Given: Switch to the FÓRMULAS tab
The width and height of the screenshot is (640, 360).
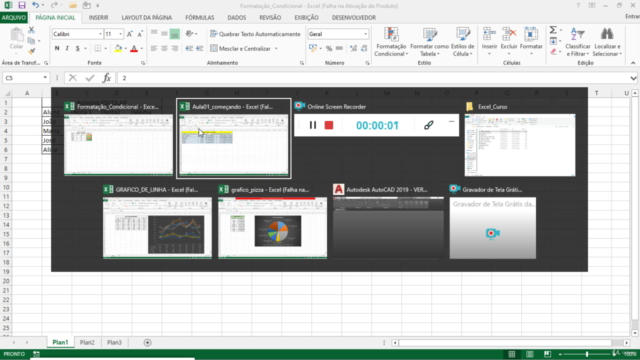Looking at the screenshot, I should (200, 18).
